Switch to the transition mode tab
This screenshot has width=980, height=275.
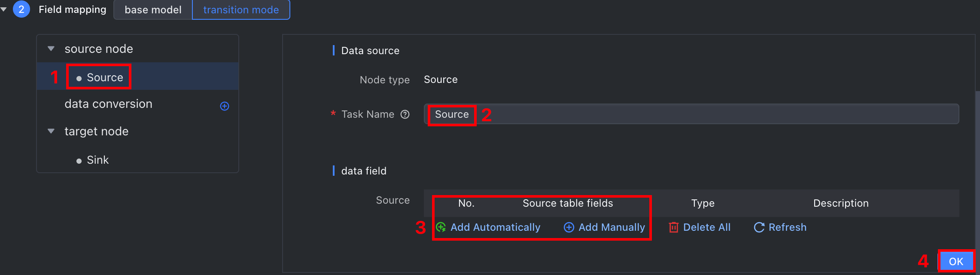[x=241, y=9]
